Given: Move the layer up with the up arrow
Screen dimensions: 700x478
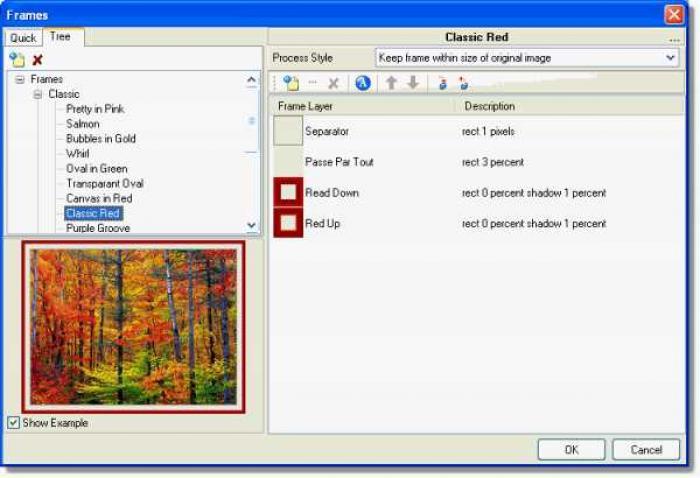Looking at the screenshot, I should pos(392,83).
